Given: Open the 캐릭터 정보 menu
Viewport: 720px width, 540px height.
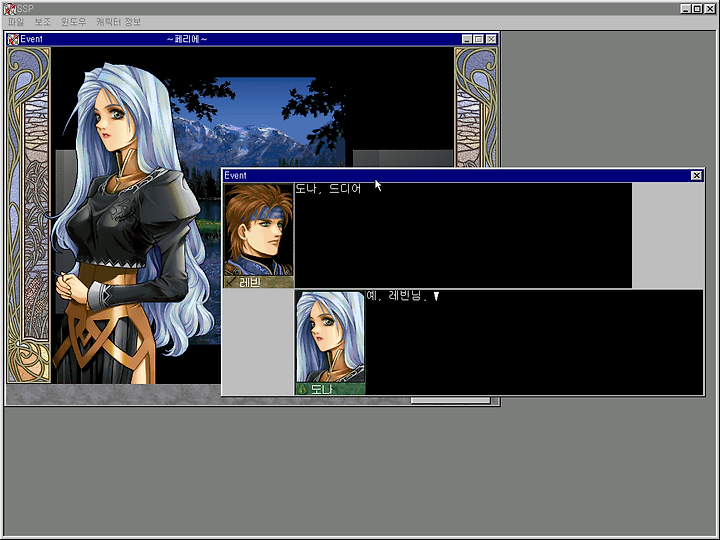Looking at the screenshot, I should [118, 22].
